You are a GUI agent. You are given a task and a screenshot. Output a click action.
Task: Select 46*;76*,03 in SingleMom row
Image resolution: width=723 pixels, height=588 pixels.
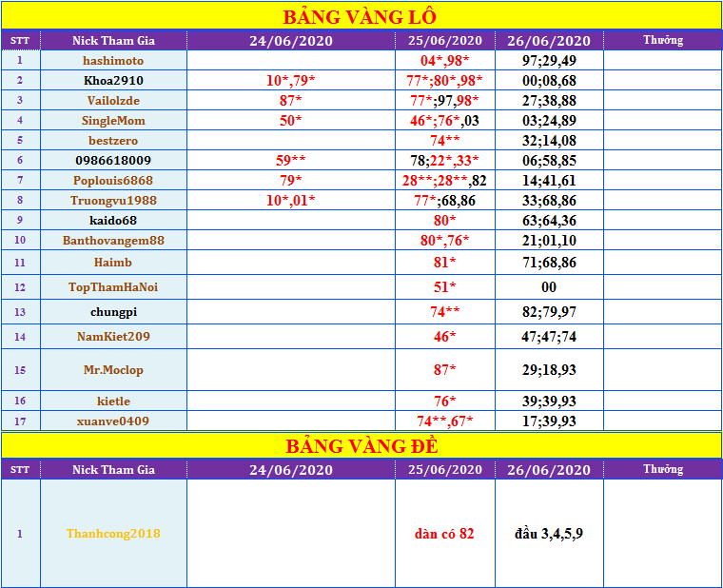(x=445, y=121)
